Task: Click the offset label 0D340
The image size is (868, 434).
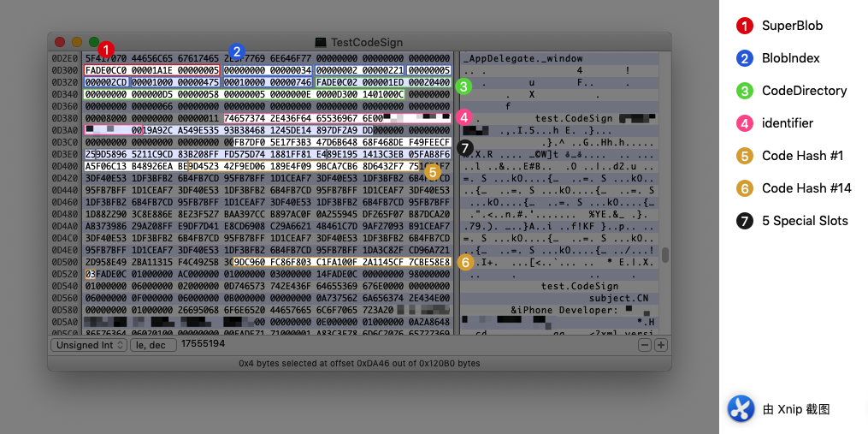Action: click(x=65, y=94)
